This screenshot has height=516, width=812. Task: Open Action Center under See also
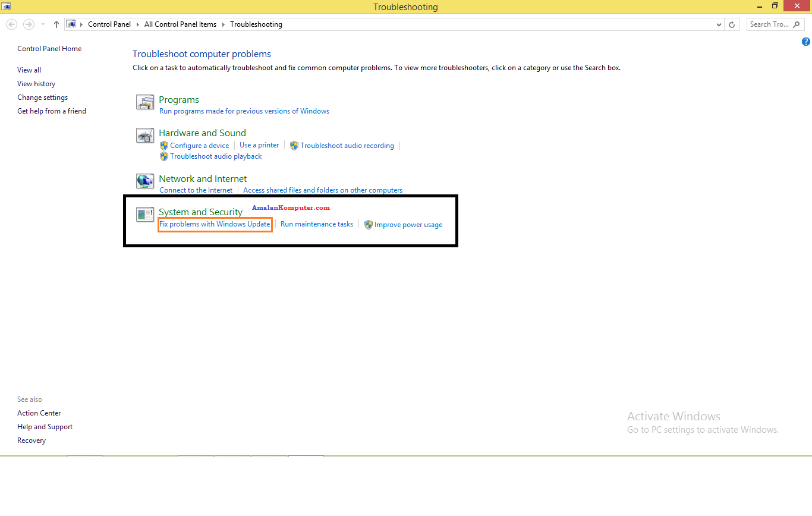pos(39,413)
